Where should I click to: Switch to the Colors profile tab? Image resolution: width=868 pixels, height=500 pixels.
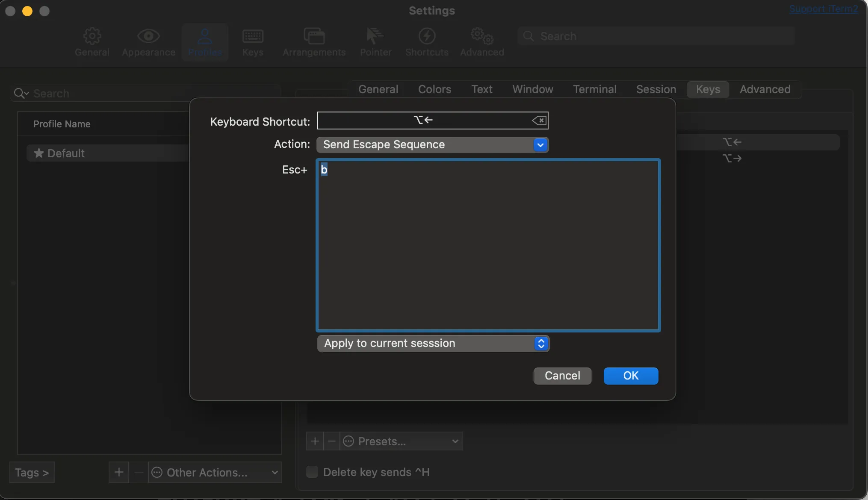coord(434,89)
